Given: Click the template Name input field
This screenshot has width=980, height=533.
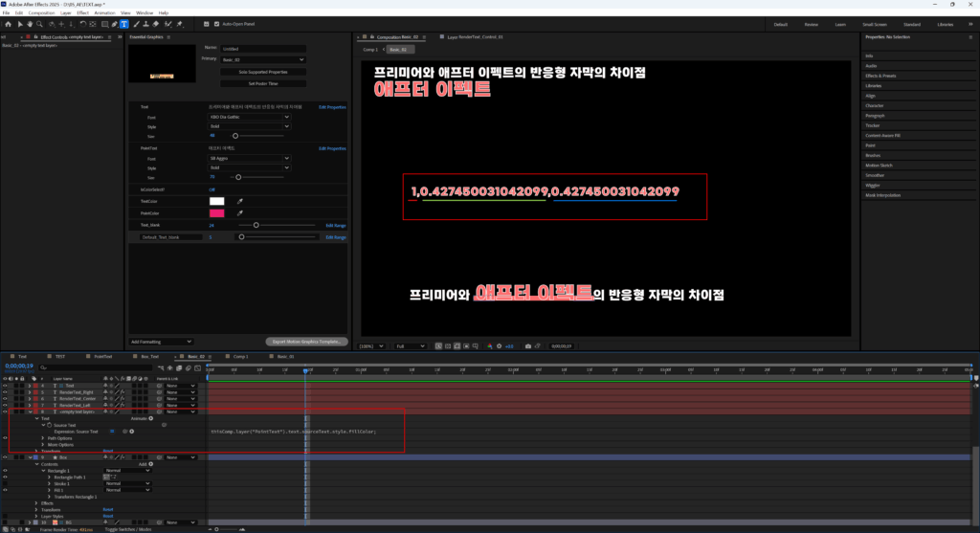Looking at the screenshot, I should (x=262, y=49).
